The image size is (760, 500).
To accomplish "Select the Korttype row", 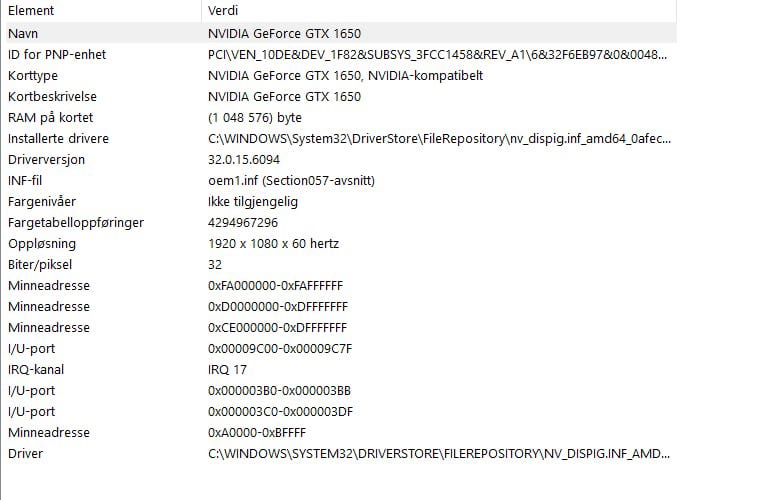I will tap(33, 75).
